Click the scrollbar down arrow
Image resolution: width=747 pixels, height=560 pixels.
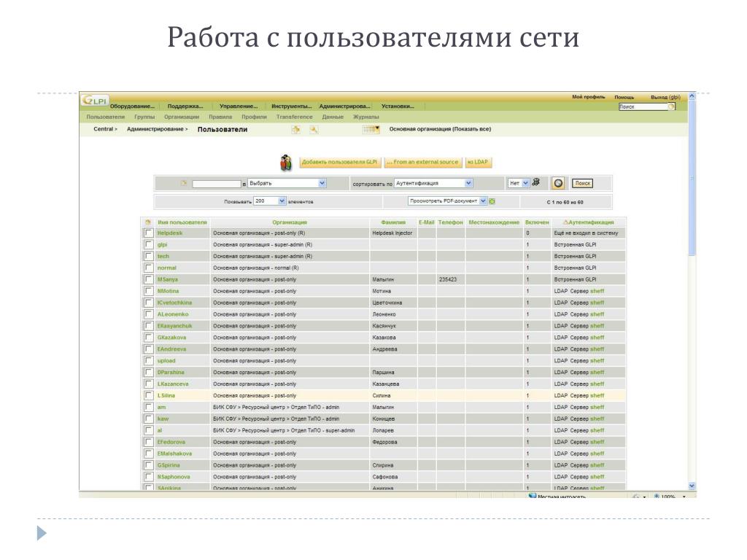(x=692, y=486)
